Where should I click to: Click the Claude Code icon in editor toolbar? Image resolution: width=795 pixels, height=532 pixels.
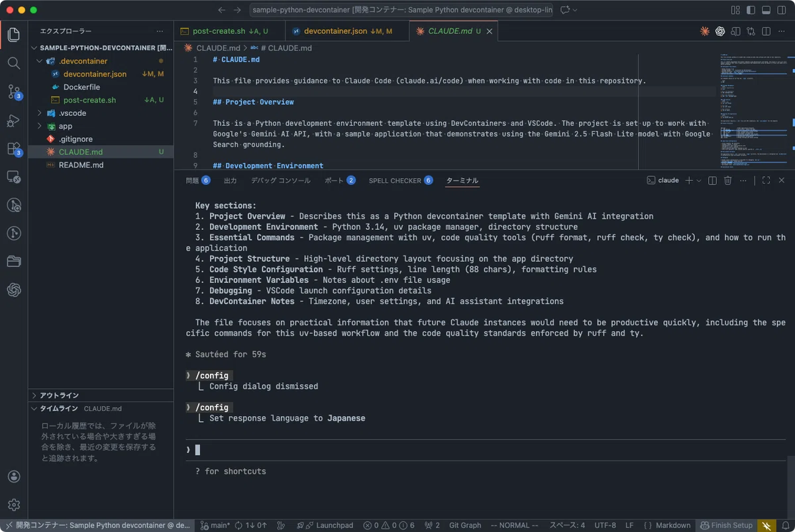(705, 31)
